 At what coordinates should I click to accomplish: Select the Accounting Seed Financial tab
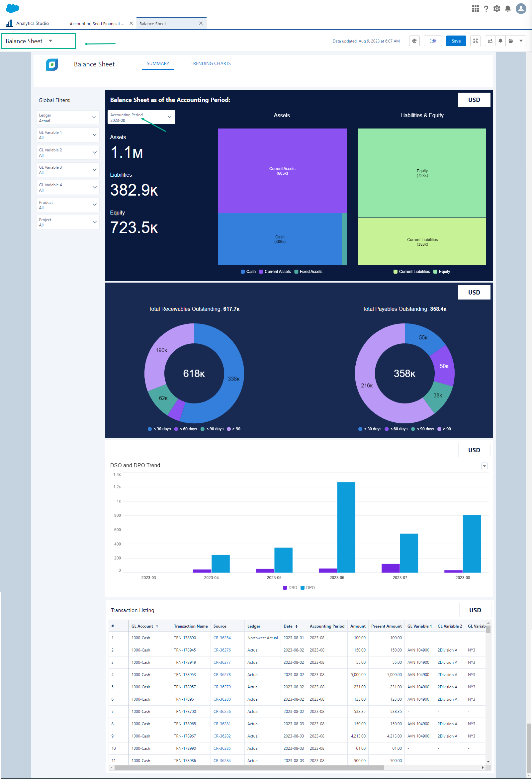pos(97,24)
